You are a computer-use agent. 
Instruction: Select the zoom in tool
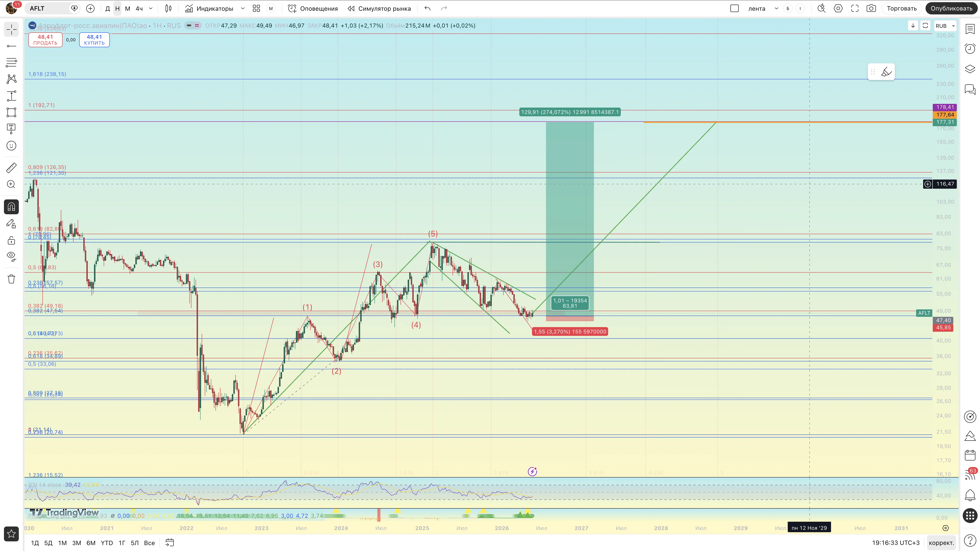(x=11, y=184)
